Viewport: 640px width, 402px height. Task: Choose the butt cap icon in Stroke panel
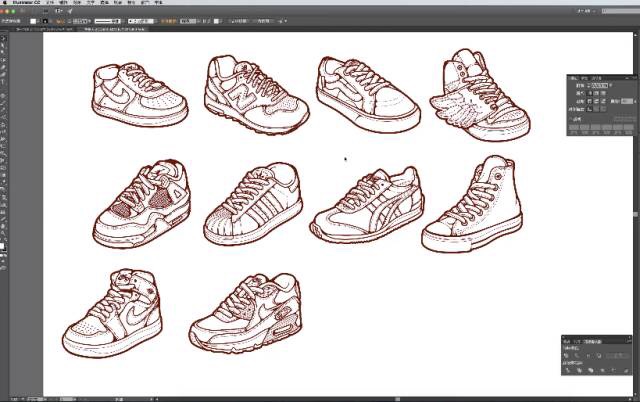[589, 93]
